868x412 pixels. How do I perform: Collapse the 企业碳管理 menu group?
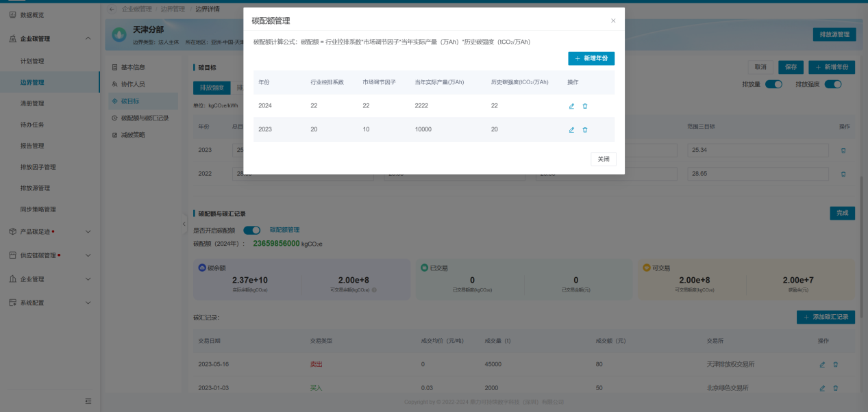[88, 39]
